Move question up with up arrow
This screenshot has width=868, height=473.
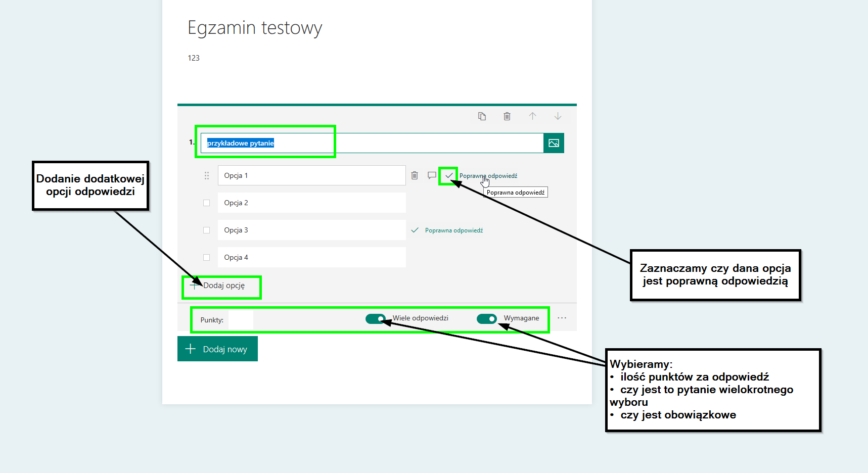(532, 116)
